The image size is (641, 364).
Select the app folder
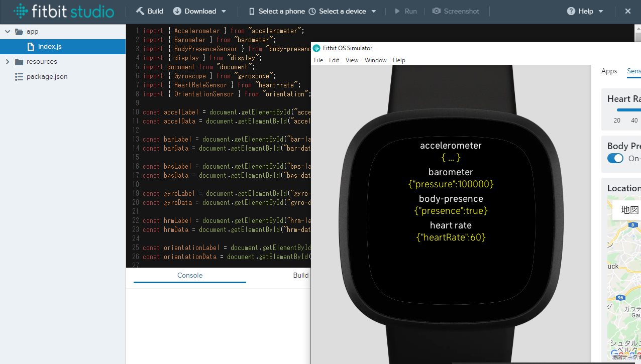tap(62, 31)
